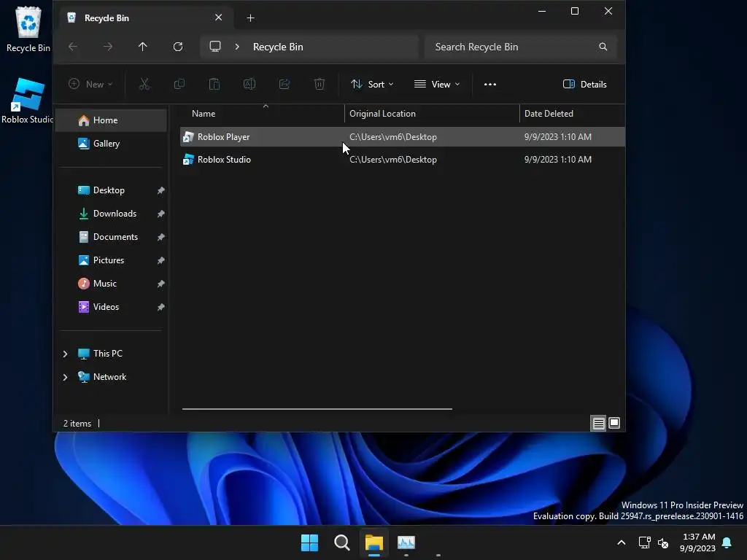Expand the Network tree node
This screenshot has width=747, height=560.
65,377
